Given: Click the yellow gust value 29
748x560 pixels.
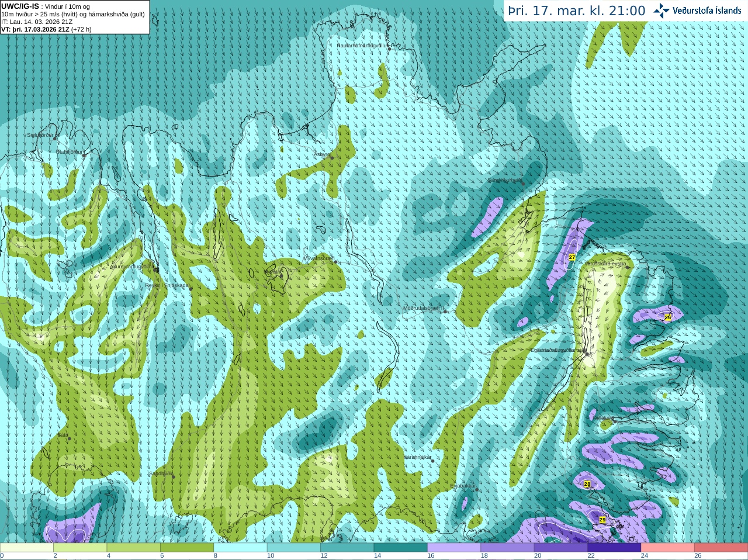Looking at the screenshot, I should [602, 520].
